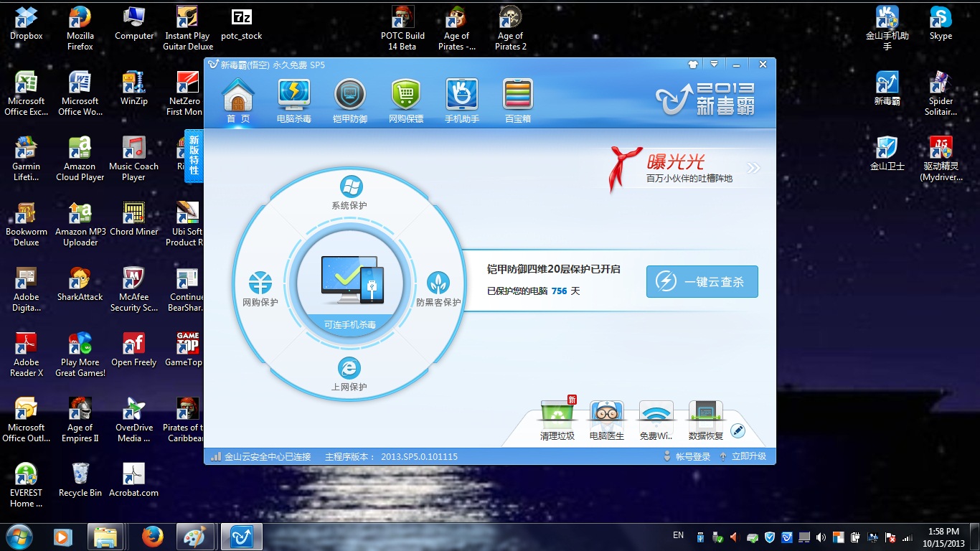Screen dimensions: 980x551
Task: Select Chord Miner desktop shortcut
Action: pos(134,220)
